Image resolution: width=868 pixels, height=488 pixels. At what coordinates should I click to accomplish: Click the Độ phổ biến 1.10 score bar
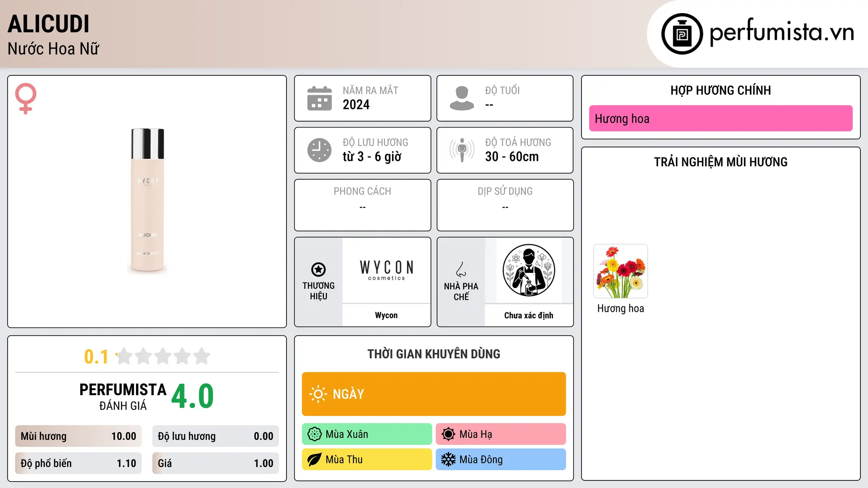[x=78, y=463]
